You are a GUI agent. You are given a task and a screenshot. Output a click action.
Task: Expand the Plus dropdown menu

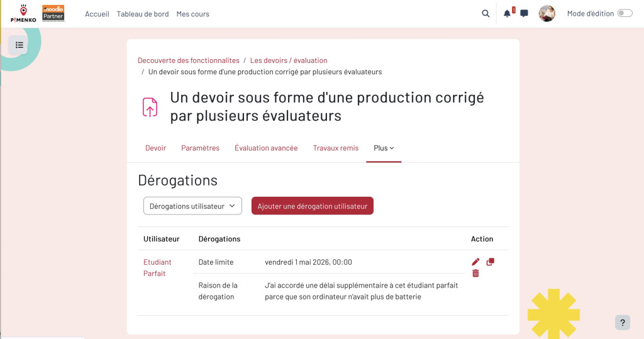point(384,148)
